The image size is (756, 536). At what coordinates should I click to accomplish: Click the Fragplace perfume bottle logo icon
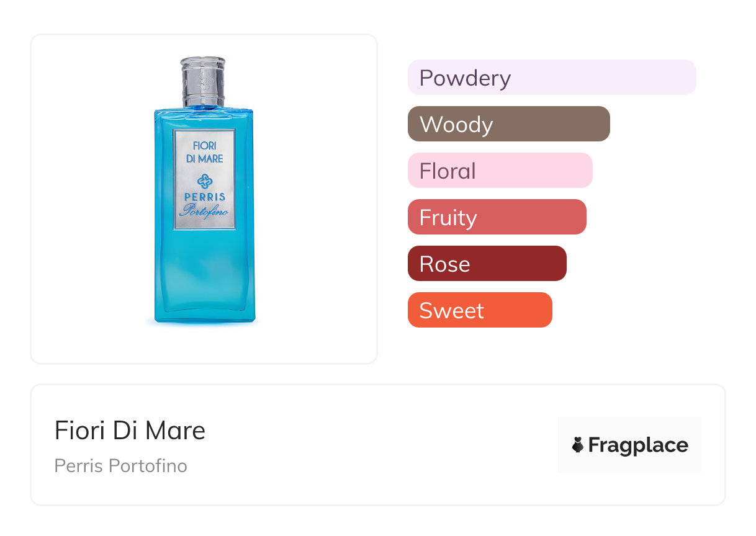click(x=578, y=445)
